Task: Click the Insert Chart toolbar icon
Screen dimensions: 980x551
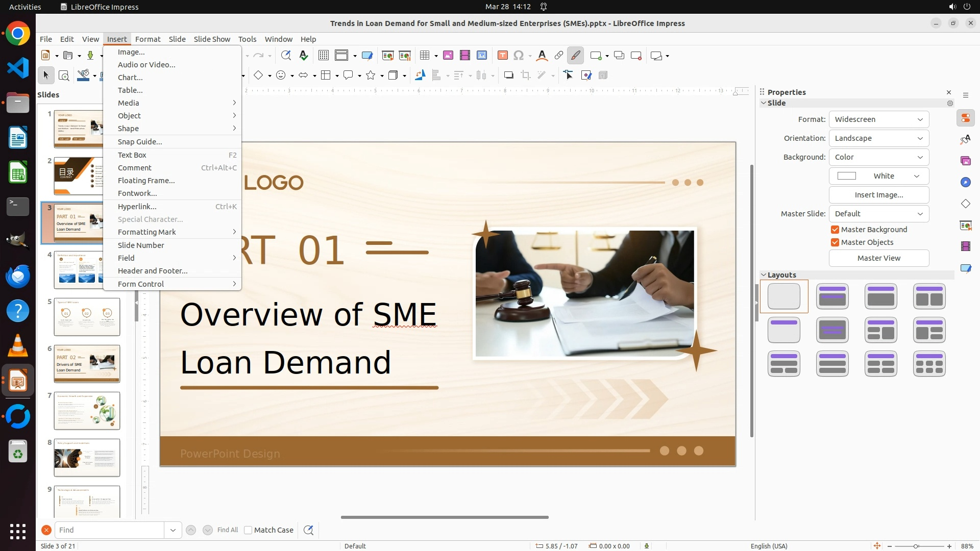Action: [481, 56]
